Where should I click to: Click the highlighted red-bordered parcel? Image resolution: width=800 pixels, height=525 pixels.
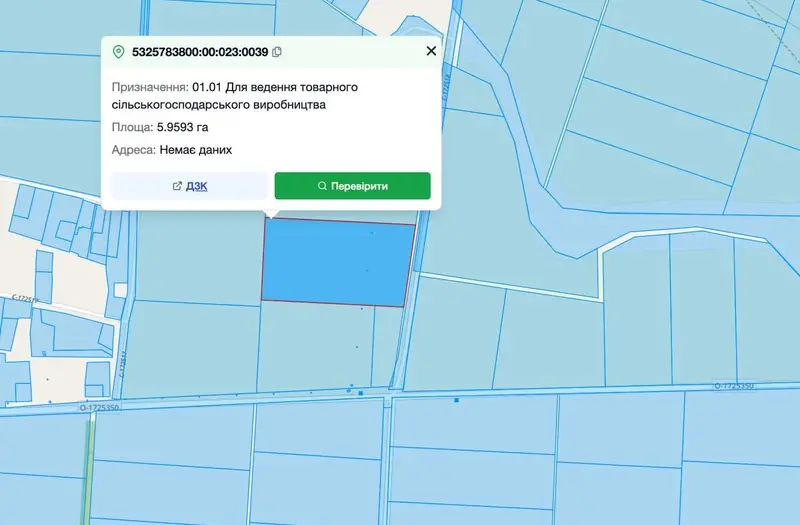coord(338,262)
